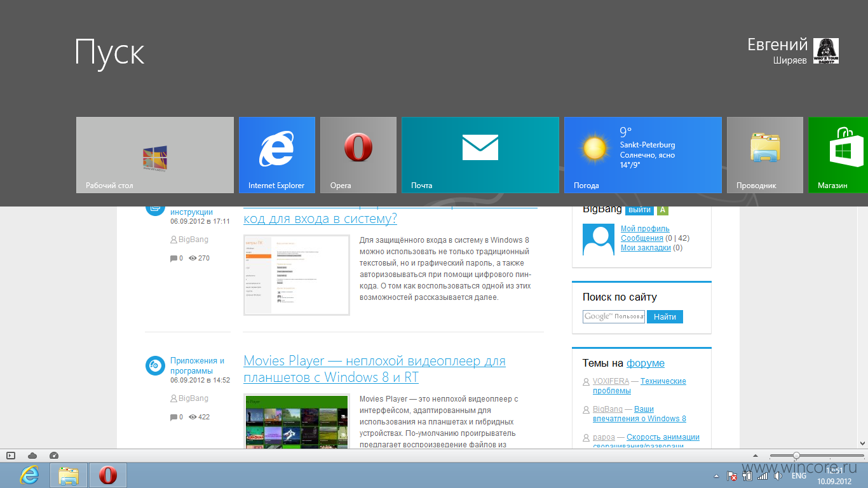This screenshot has height=488, width=868.
Task: Click the Google site search input field
Action: pos(614,316)
